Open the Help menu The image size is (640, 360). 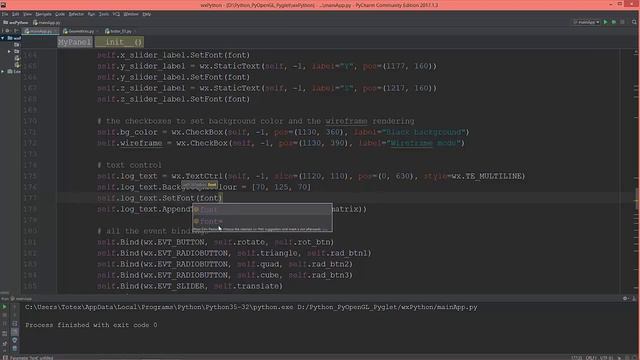pos(147,14)
